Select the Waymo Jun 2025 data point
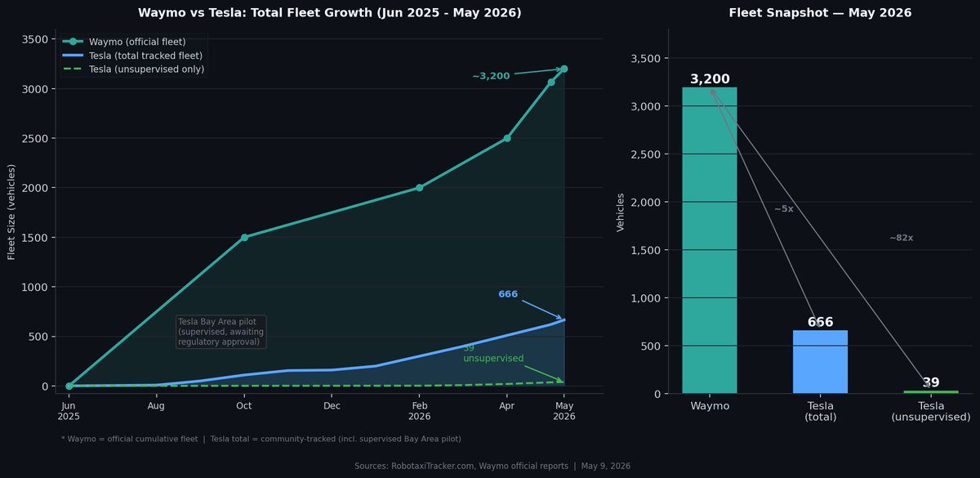The height and width of the screenshot is (478, 980). coord(69,386)
